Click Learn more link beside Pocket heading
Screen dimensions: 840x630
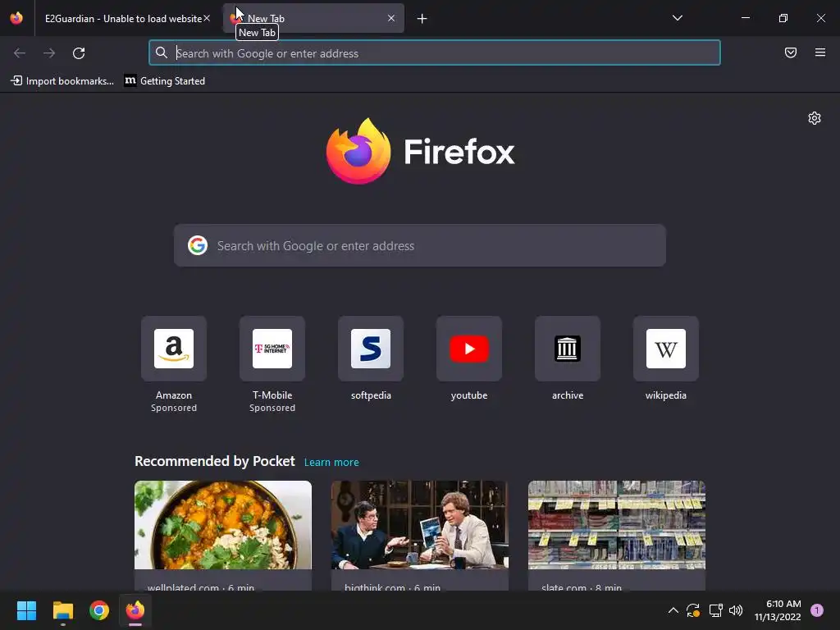coord(331,463)
